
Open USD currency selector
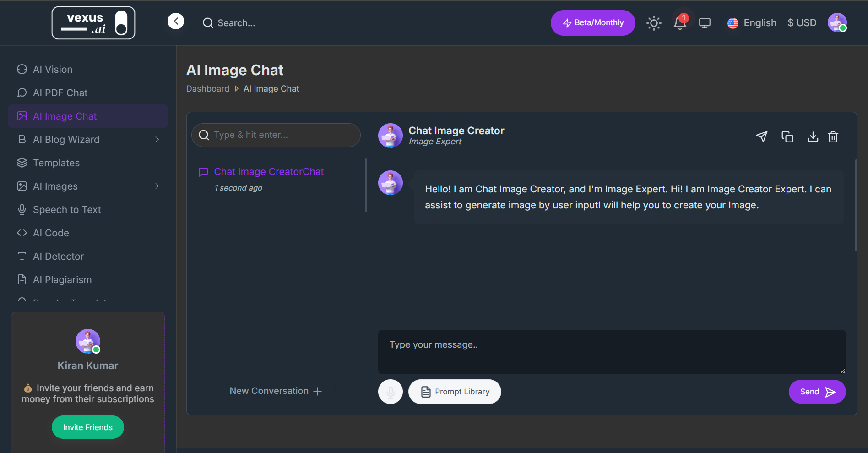[x=802, y=23]
